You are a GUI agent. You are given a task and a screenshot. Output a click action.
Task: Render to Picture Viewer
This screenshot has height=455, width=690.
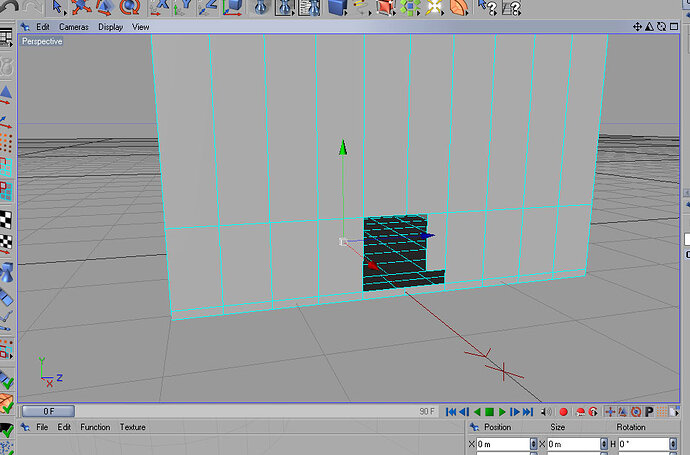click(x=285, y=7)
